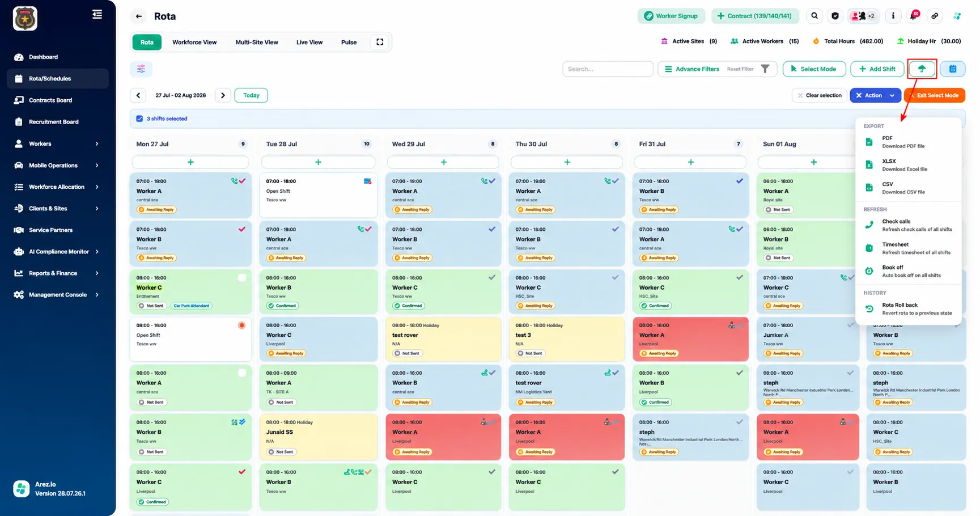Uncheck the 3 shifts selected checkbox
The image size is (980, 516).
(x=139, y=119)
